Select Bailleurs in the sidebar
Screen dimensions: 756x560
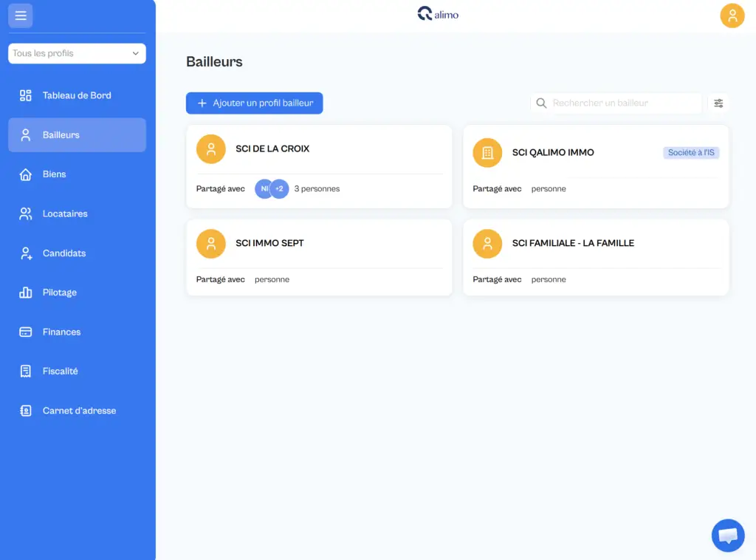click(77, 135)
